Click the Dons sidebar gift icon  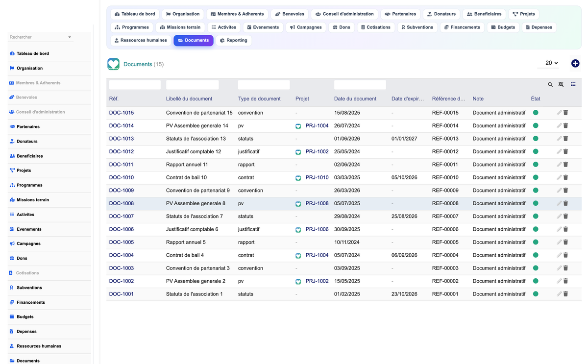click(x=12, y=258)
